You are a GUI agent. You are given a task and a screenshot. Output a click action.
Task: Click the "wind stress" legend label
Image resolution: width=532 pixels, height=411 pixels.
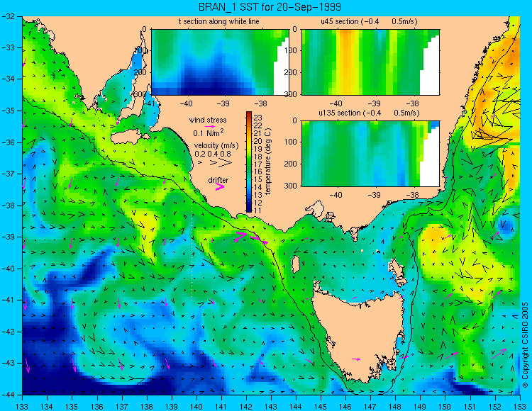click(208, 120)
